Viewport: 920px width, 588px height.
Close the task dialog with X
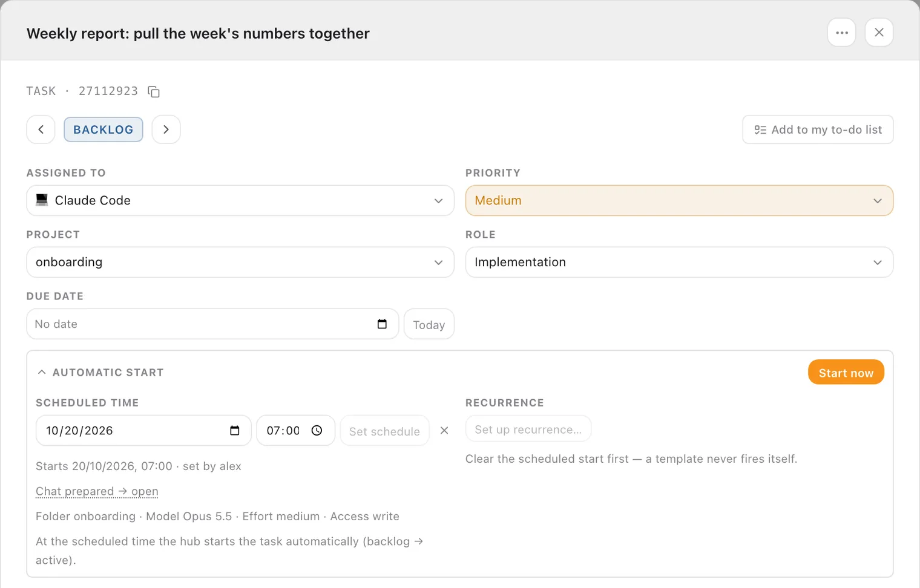coord(879,33)
